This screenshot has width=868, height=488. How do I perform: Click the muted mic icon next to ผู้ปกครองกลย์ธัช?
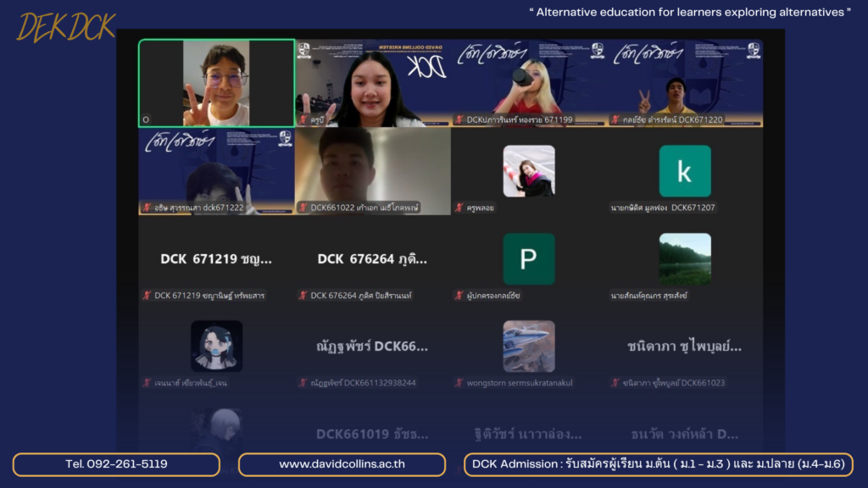(x=459, y=296)
